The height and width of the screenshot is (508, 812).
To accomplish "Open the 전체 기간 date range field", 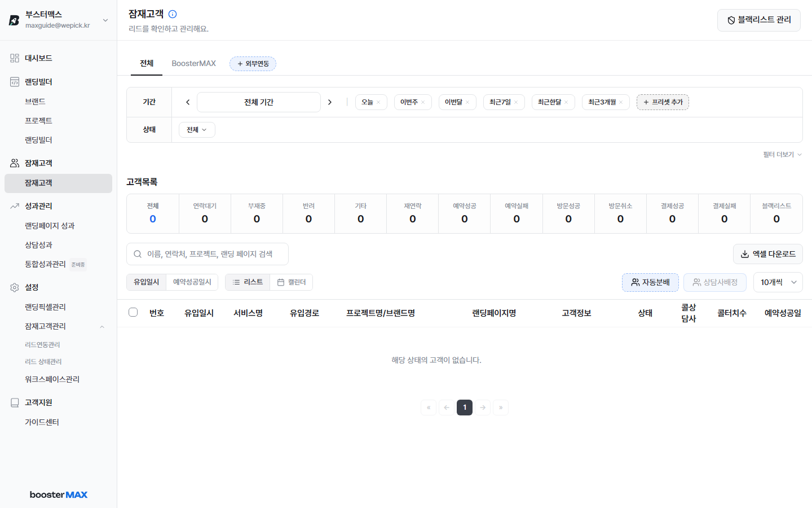I will 259,102.
